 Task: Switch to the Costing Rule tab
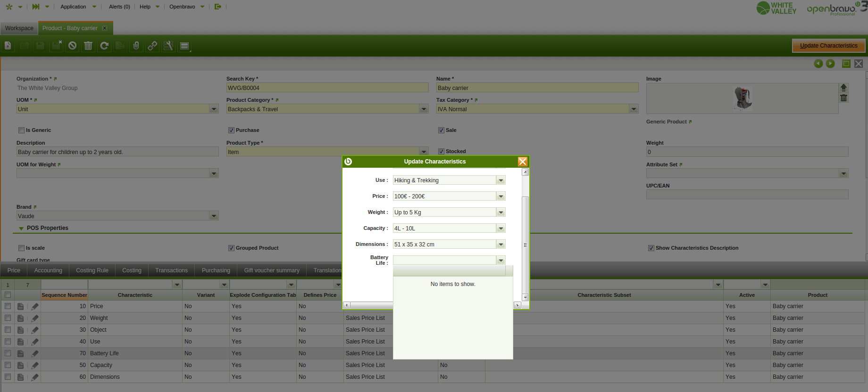pyautogui.click(x=92, y=270)
